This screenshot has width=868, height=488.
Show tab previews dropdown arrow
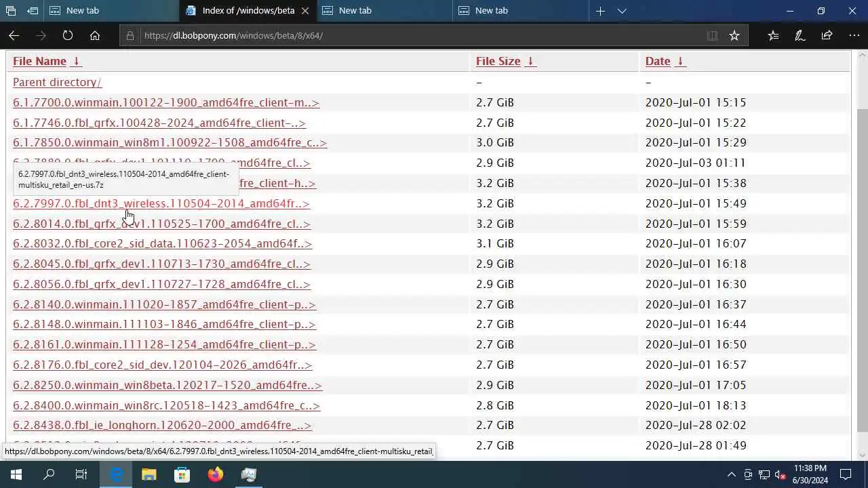coord(622,11)
